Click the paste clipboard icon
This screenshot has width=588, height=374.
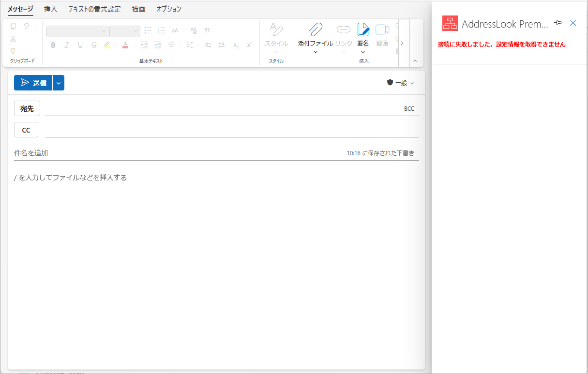pos(13,26)
